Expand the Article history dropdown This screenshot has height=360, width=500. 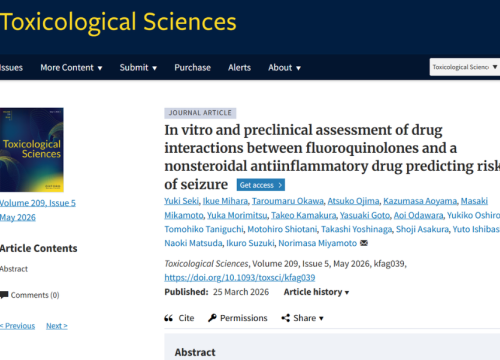[x=316, y=292]
